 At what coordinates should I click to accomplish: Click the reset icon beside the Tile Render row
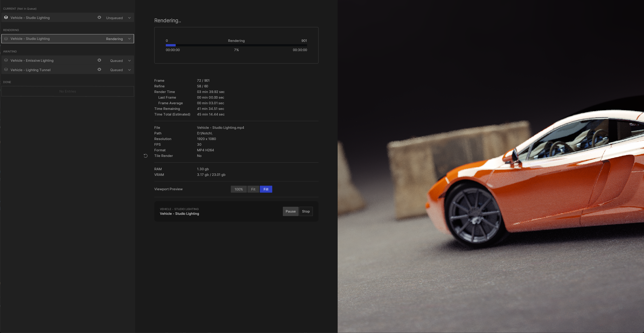(x=146, y=156)
